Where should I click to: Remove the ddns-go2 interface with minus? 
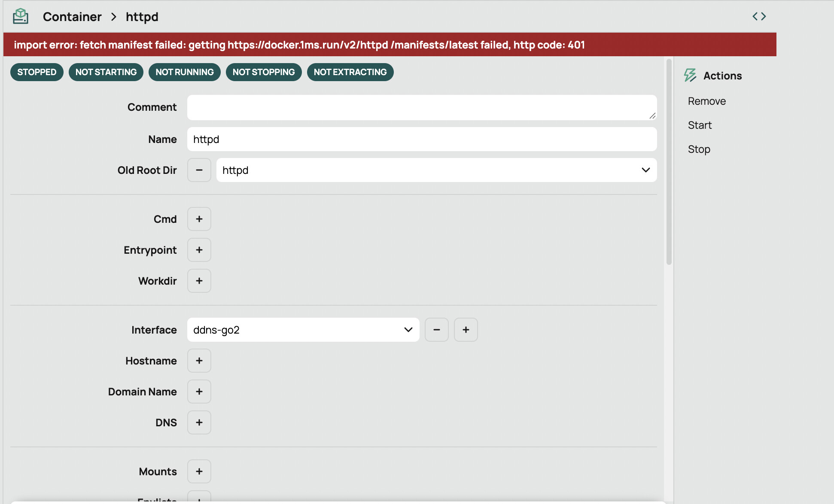tap(437, 330)
